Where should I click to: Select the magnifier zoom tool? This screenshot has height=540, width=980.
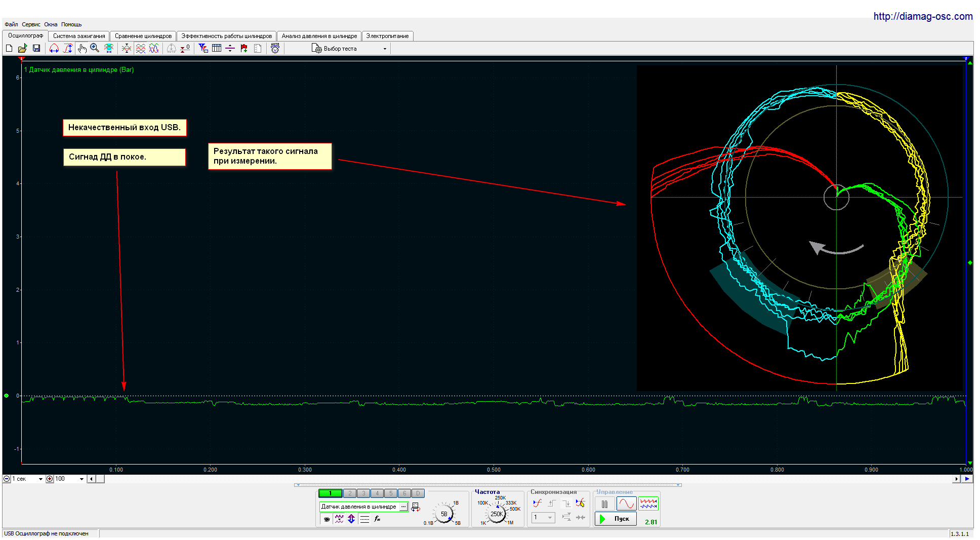tap(95, 48)
